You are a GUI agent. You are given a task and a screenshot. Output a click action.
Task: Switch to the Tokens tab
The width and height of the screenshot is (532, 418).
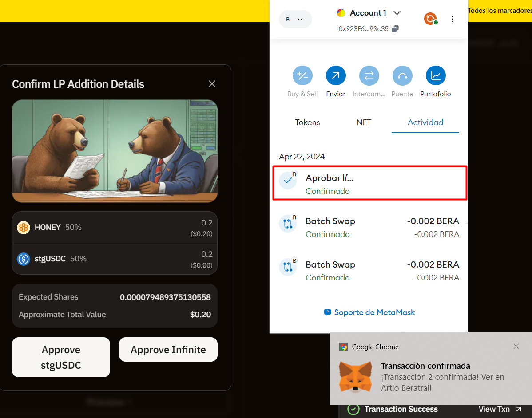coord(307,122)
